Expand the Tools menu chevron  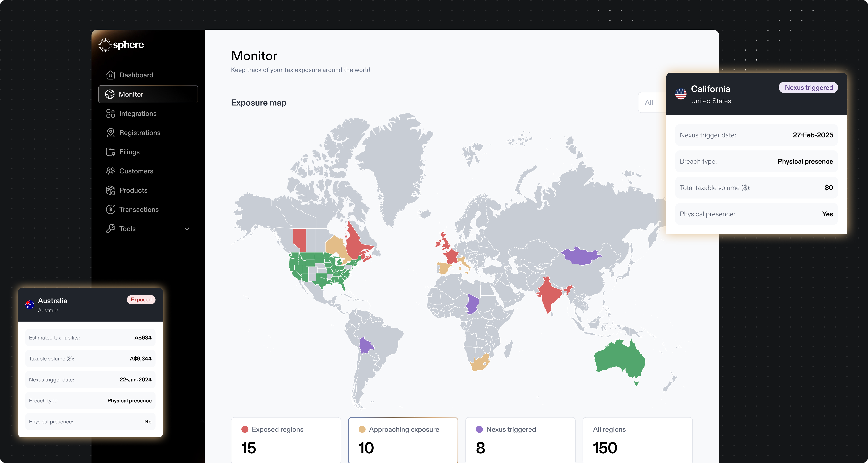(x=187, y=229)
